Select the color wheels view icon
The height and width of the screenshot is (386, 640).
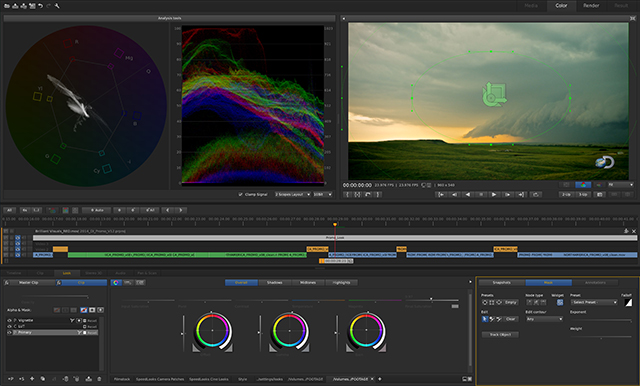116,282
